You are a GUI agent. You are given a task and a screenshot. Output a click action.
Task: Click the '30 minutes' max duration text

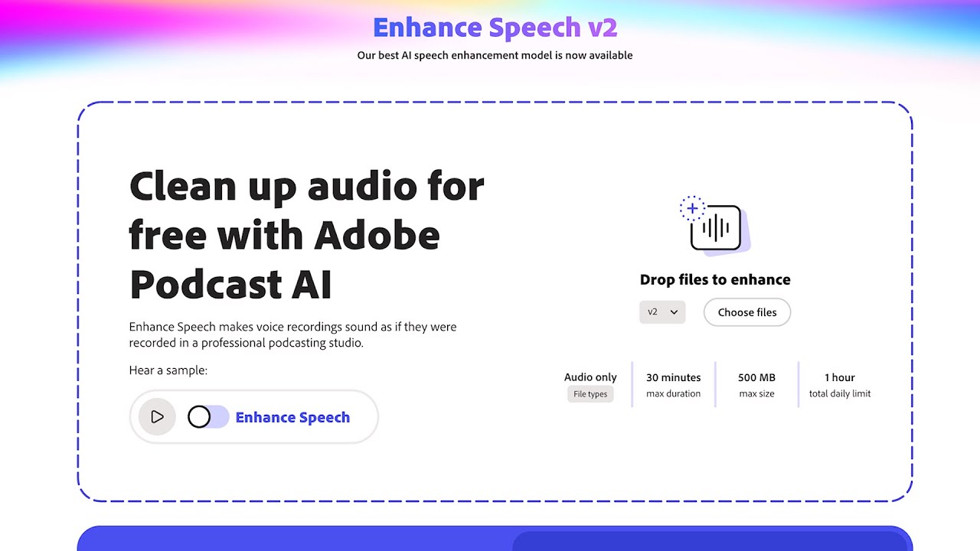point(673,377)
